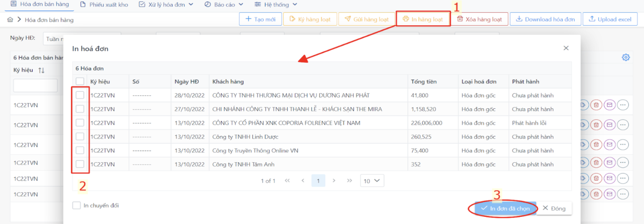This screenshot has height=224, width=644.
Task: Switch to Phiếu xuất kho tab
Action: [104, 5]
